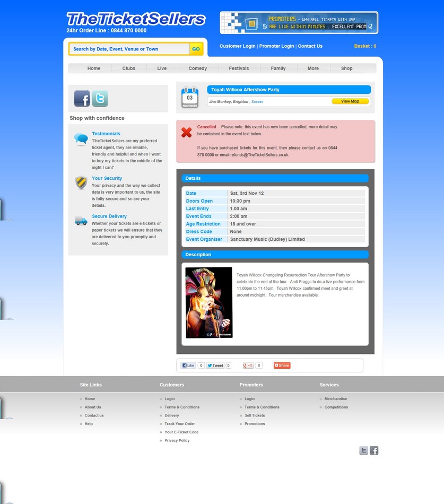Click the Sat, 3rd Nov 12 date value
444x504 pixels.
[x=247, y=193]
